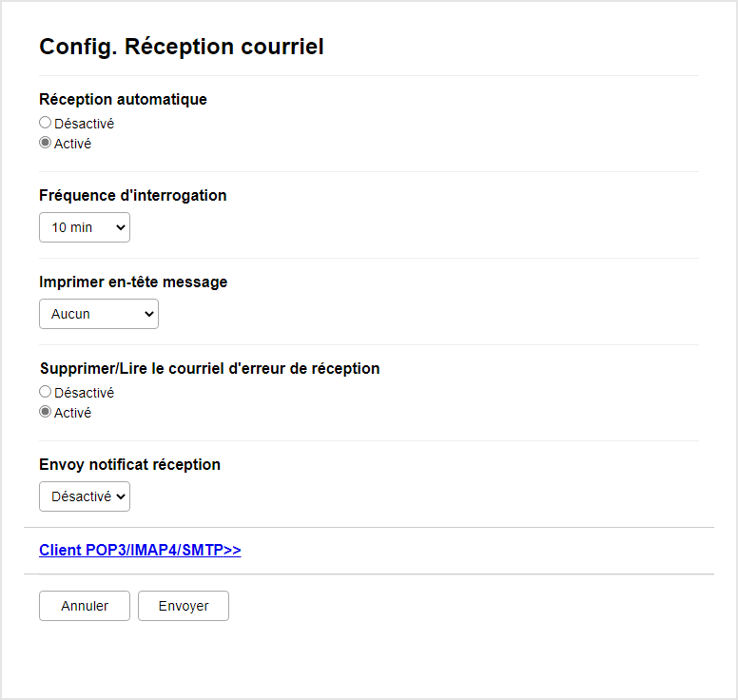Open the Fréquence d'interrogation 10 min dropdown
738x700 pixels.
(84, 227)
